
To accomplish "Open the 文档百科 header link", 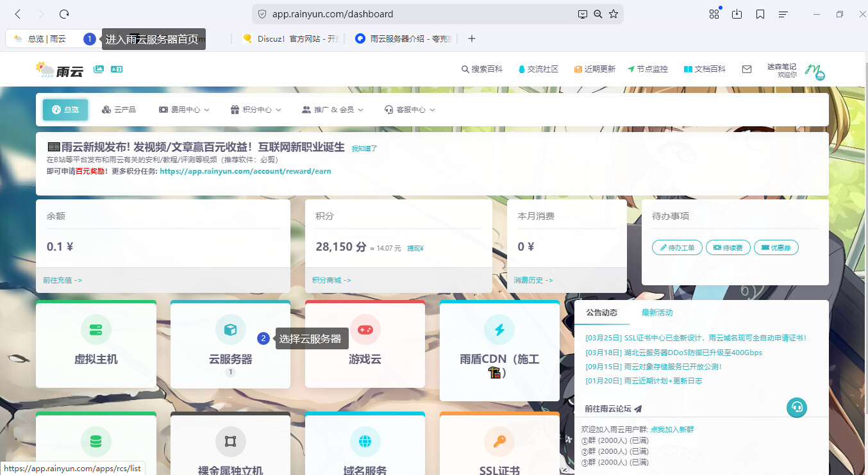I will [x=705, y=69].
